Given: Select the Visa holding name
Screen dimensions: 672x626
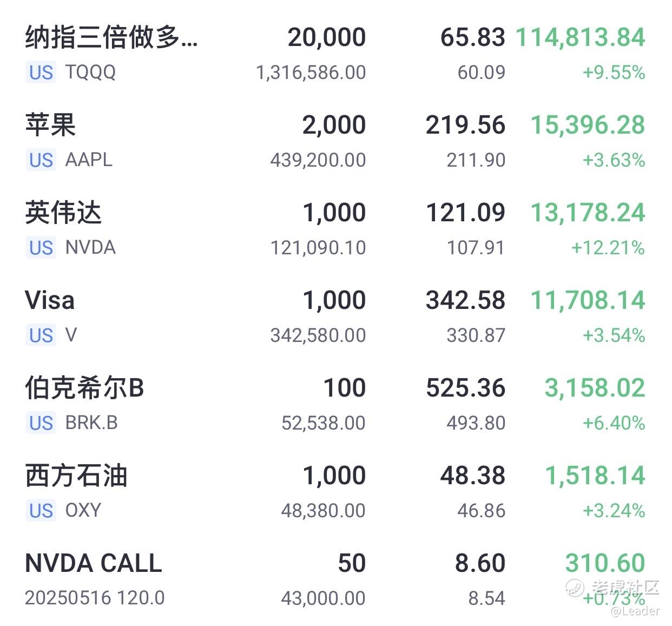Looking at the screenshot, I should tap(50, 300).
